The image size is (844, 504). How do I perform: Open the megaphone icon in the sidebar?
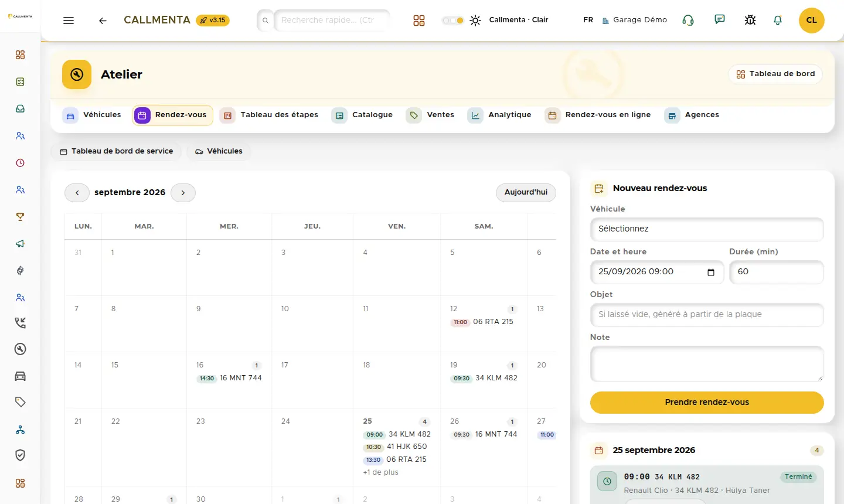(x=21, y=244)
